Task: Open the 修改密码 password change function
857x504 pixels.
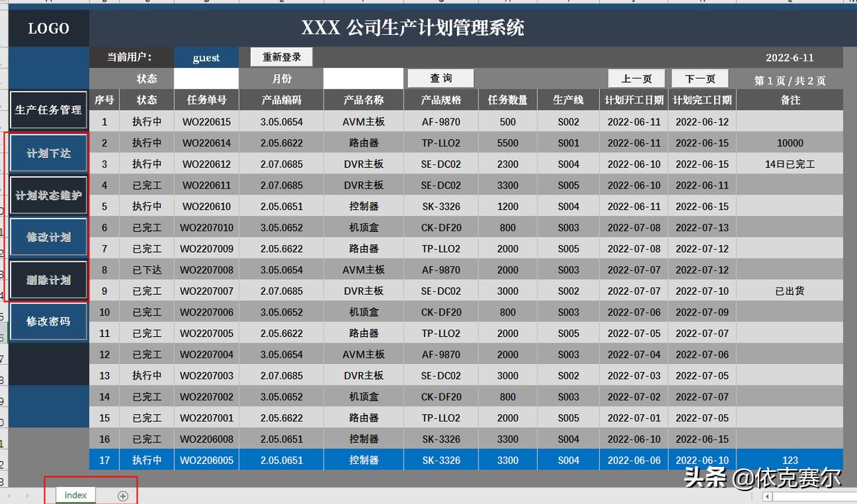Action: pyautogui.click(x=48, y=321)
